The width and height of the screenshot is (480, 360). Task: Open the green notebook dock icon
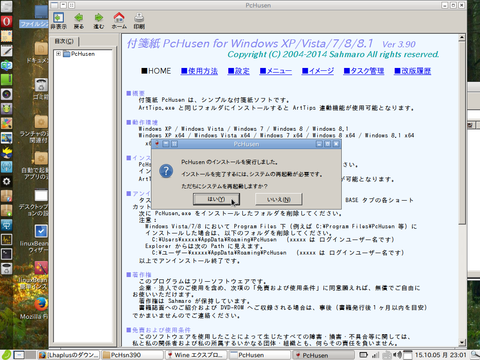6,80
